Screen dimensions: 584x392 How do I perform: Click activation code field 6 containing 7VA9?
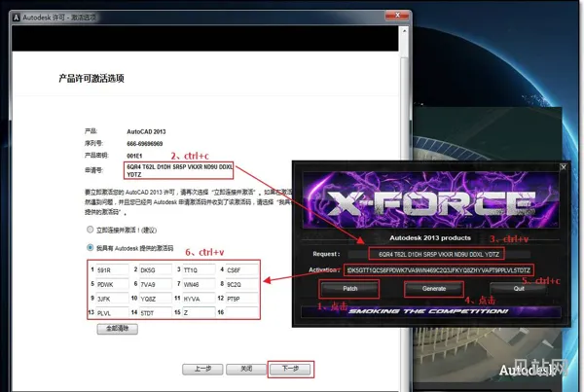(x=156, y=284)
